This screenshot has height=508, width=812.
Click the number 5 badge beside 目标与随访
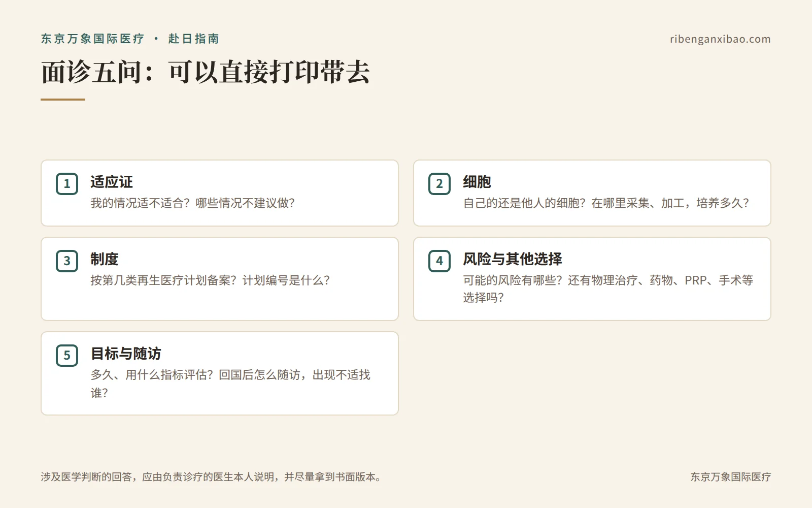point(67,356)
